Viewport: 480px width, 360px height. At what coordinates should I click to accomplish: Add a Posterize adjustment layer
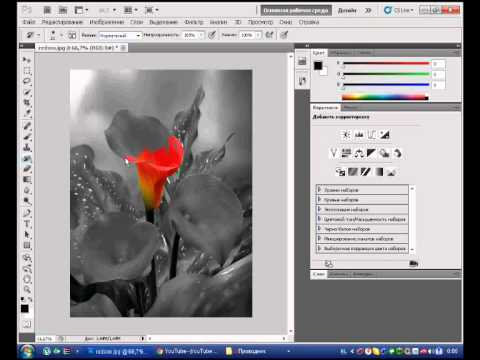coord(353,172)
